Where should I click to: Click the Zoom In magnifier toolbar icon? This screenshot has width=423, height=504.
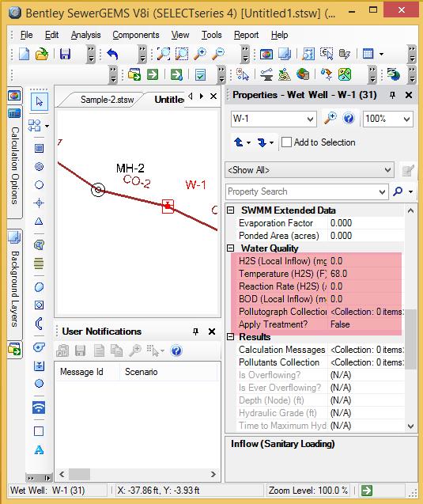click(x=200, y=54)
